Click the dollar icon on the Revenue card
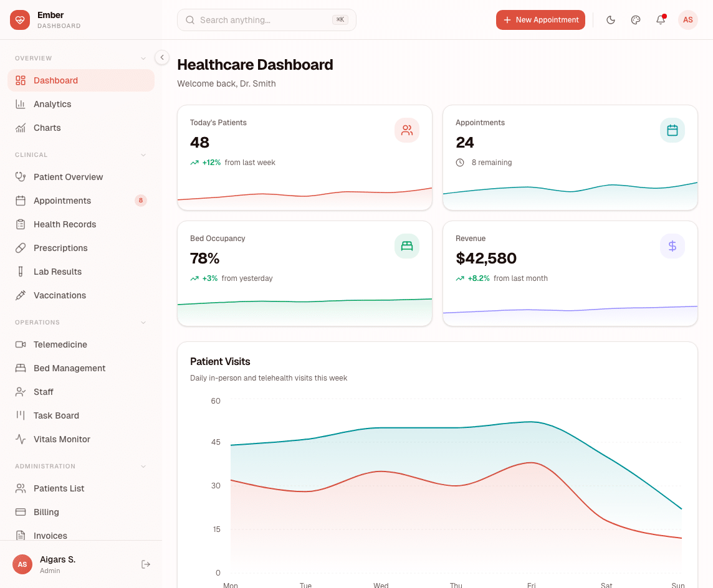Image resolution: width=713 pixels, height=588 pixels. [x=672, y=246]
